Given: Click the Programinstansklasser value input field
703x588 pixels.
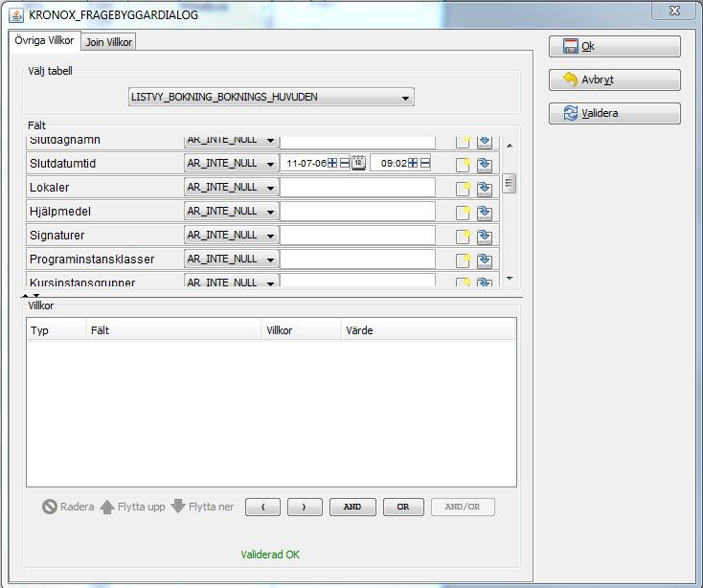Looking at the screenshot, I should click(x=357, y=259).
